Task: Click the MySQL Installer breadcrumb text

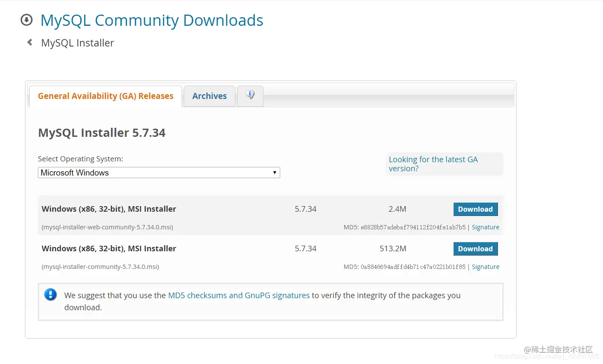Action: (77, 43)
